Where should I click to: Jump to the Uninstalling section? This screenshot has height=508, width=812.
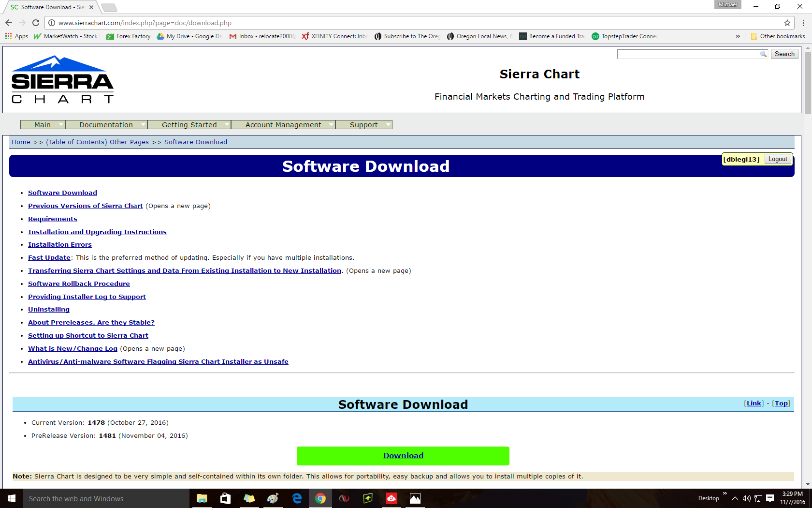(x=49, y=310)
